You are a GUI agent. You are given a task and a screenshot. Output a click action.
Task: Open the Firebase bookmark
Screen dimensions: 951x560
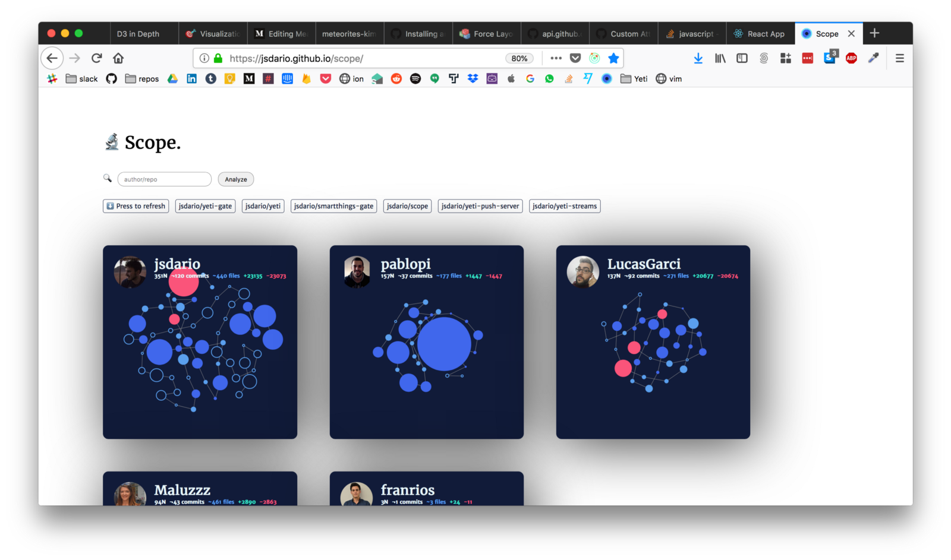(x=307, y=79)
